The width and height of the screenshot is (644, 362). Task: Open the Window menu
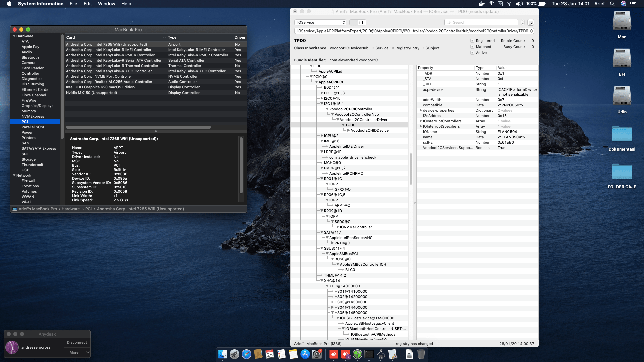[106, 4]
